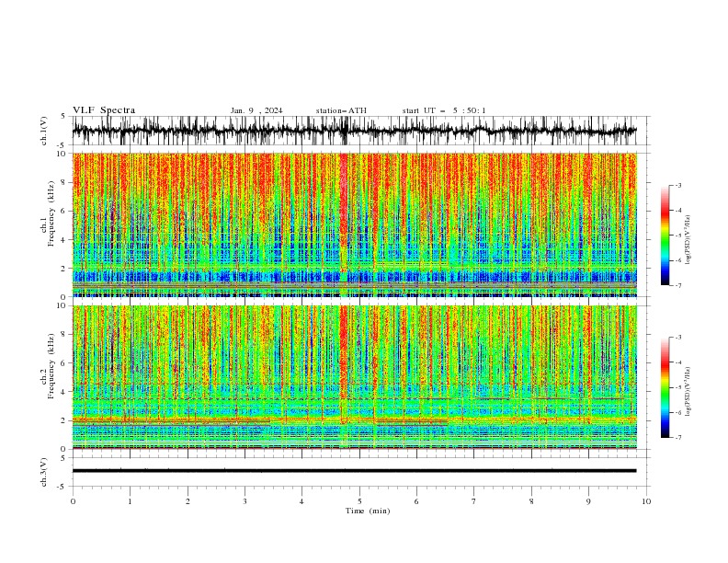Select the date label "Jan. 9 , 2024"
Screen dimensions: 728x563
point(256,110)
